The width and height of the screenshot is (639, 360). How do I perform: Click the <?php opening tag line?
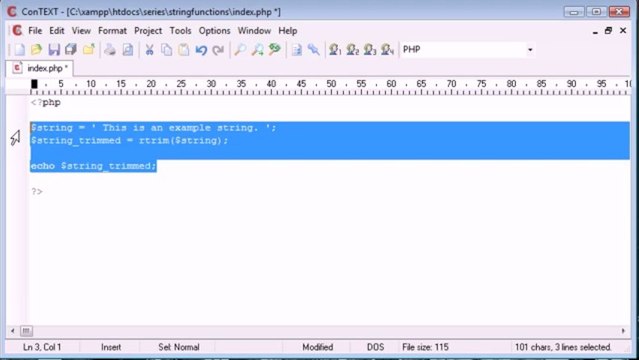tap(46, 102)
